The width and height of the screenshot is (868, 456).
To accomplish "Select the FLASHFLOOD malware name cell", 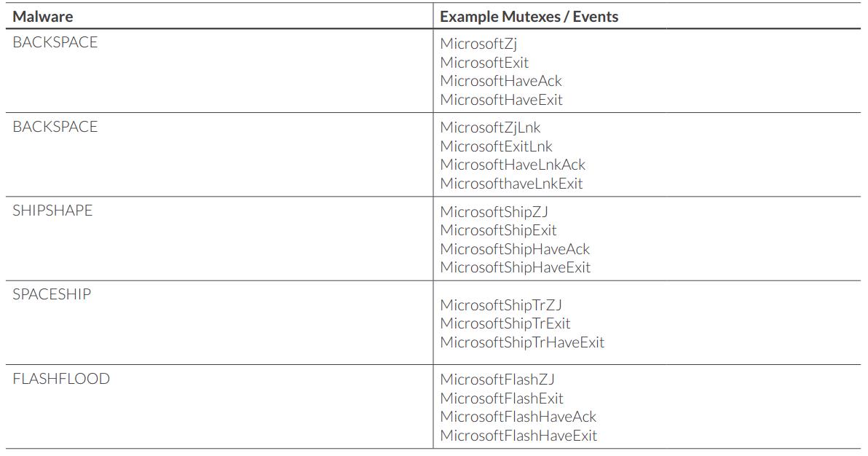I will click(61, 379).
